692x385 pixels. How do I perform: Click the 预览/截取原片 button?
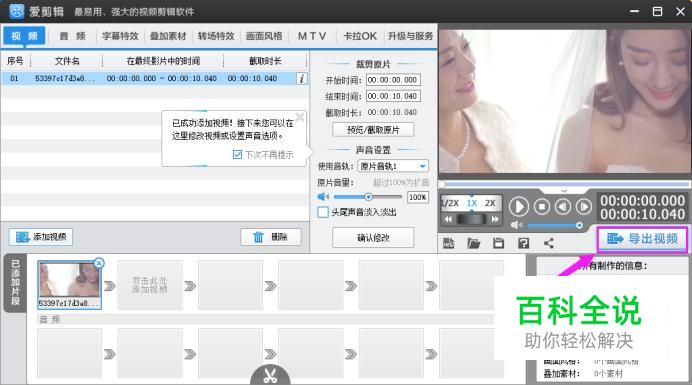pos(373,130)
